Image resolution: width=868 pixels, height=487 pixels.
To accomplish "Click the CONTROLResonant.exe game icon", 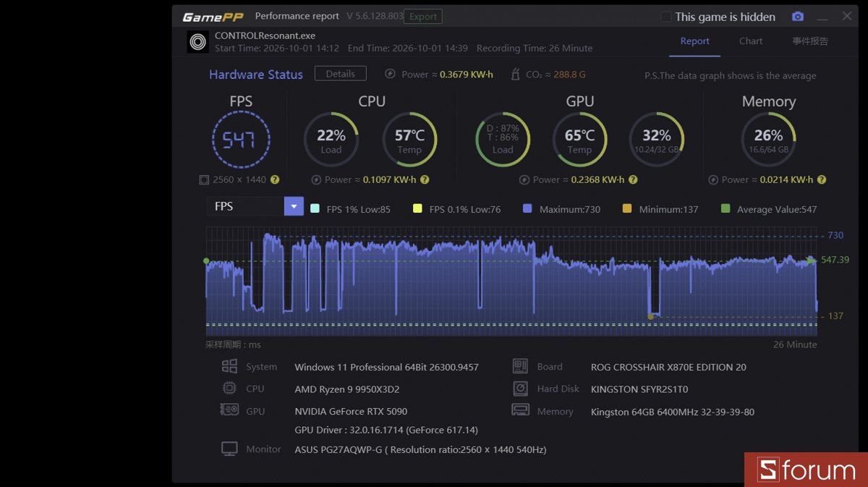I will [197, 42].
